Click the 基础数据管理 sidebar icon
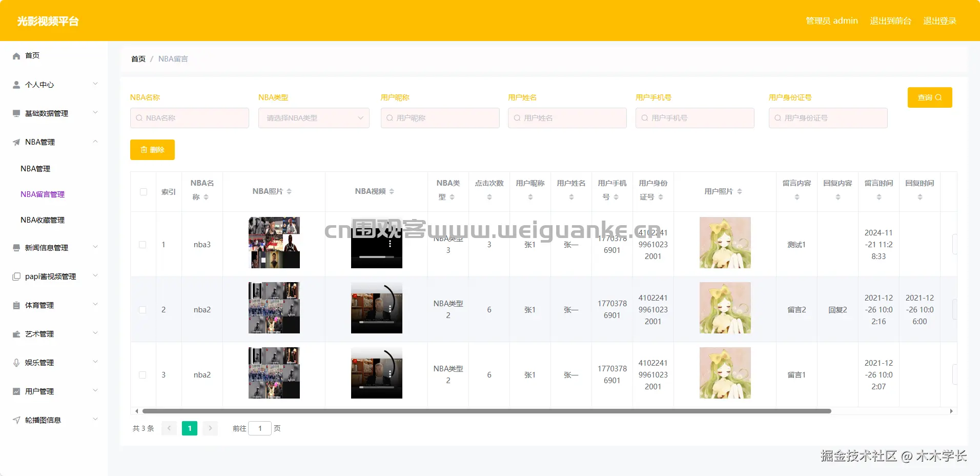980x476 pixels. pyautogui.click(x=16, y=113)
